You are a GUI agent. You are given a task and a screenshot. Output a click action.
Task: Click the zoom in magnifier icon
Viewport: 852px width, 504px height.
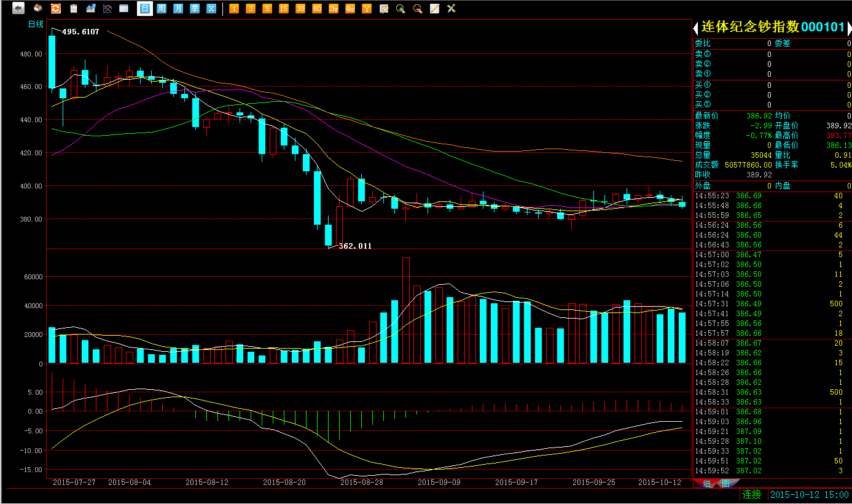pyautogui.click(x=401, y=9)
